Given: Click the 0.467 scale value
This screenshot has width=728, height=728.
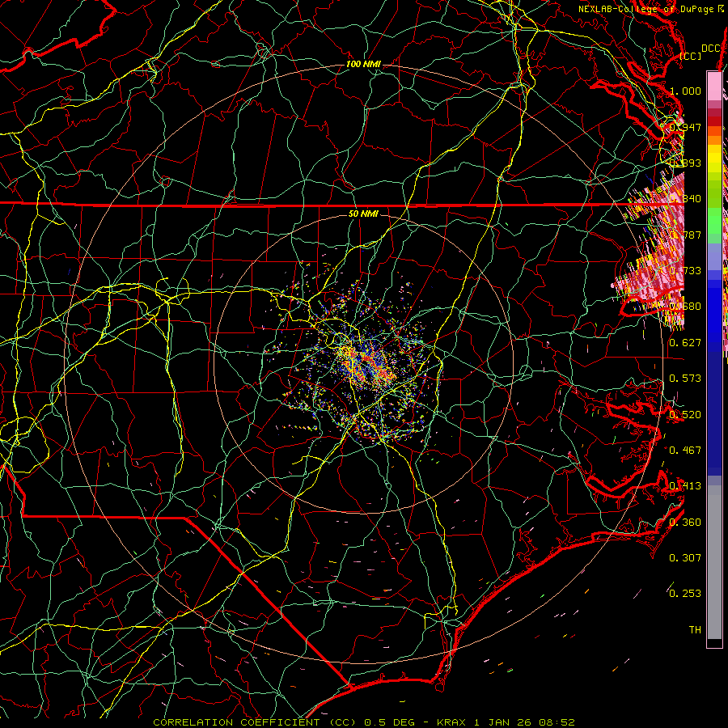Looking at the screenshot, I should (685, 450).
